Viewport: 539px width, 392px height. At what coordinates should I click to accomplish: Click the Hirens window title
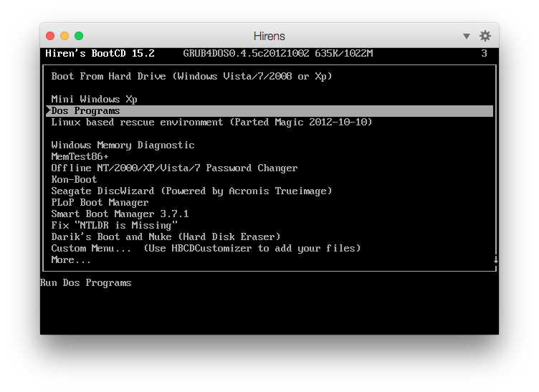click(269, 36)
